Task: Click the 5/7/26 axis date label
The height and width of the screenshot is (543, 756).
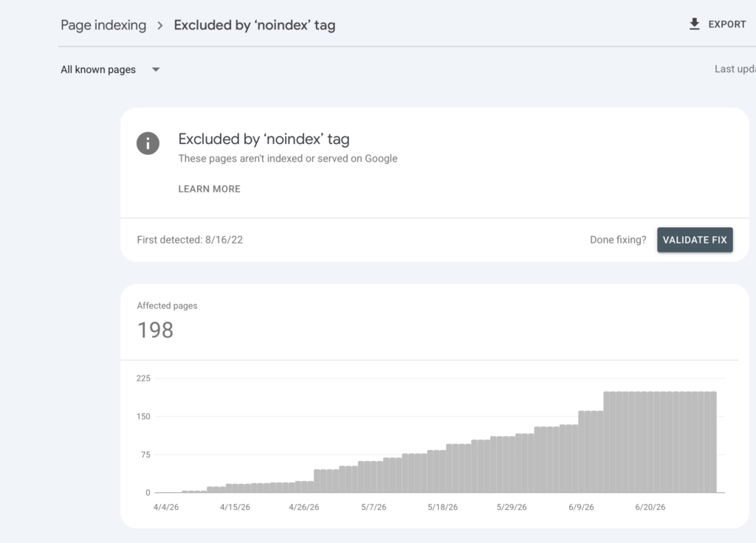Action: [374, 507]
